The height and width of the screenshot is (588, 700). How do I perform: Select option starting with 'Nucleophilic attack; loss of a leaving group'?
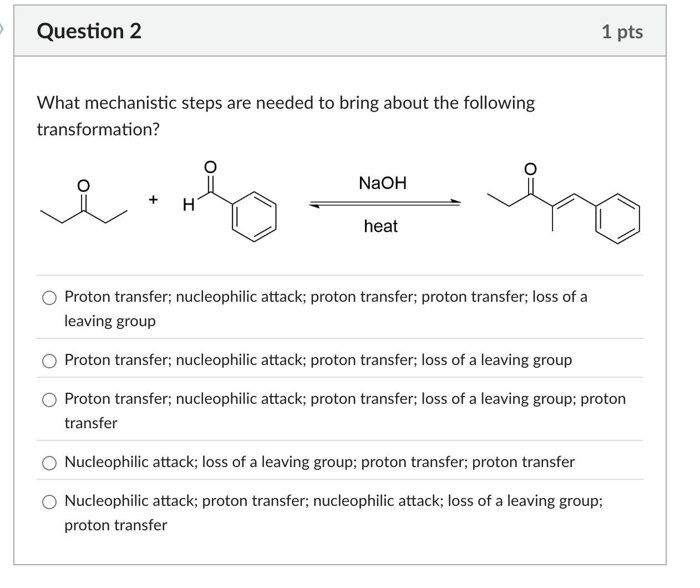49,463
